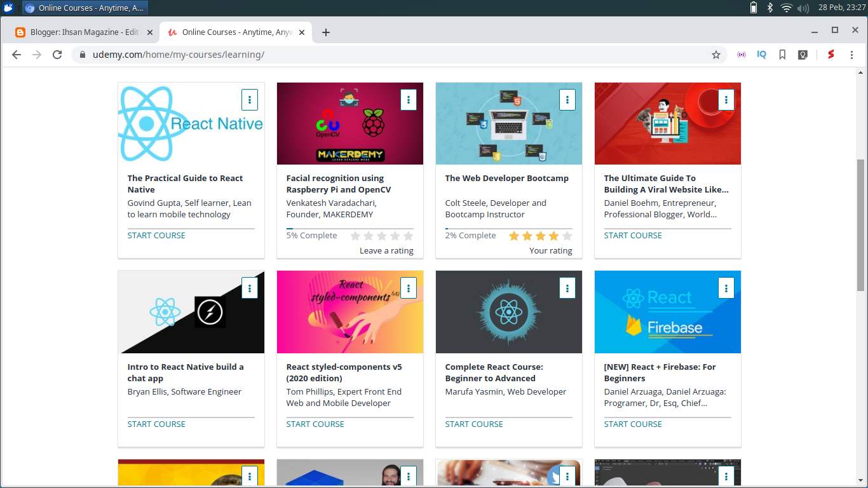Select fifth star on Web Developer Bootcamp rating
The image size is (868, 488).
[x=567, y=236]
